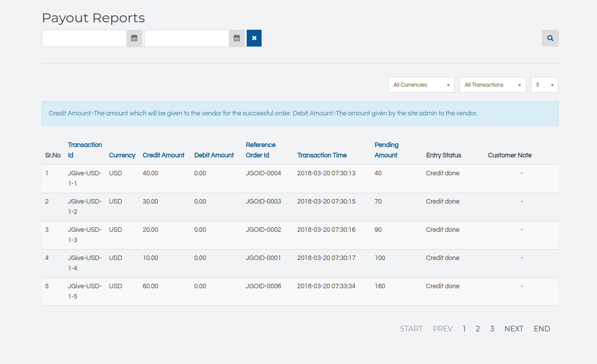Viewport: 597px width, 364px height.
Task: Click credit amount 60.00
Action: (x=151, y=286)
